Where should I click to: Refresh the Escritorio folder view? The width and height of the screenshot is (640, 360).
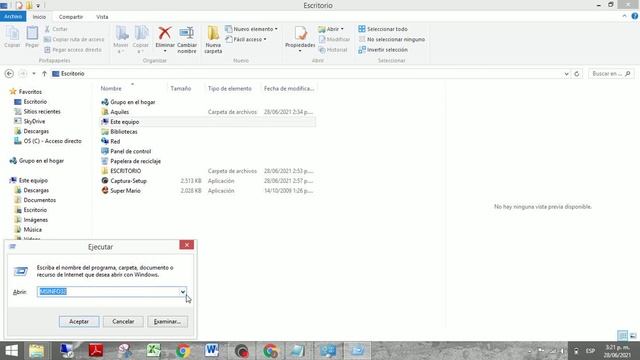click(x=577, y=74)
